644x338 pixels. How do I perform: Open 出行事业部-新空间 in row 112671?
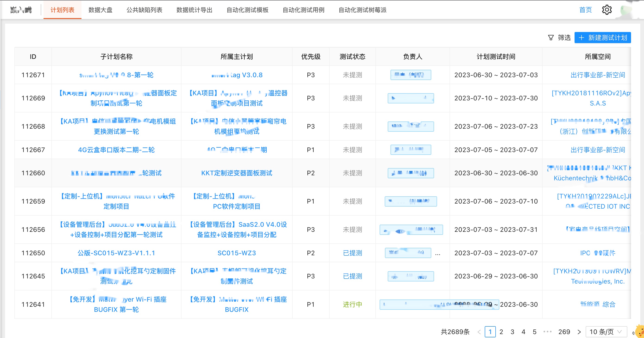coord(598,75)
